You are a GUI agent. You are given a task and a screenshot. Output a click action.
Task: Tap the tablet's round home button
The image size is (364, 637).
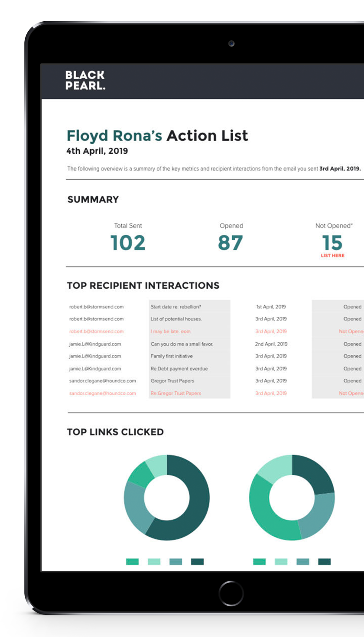point(231,593)
